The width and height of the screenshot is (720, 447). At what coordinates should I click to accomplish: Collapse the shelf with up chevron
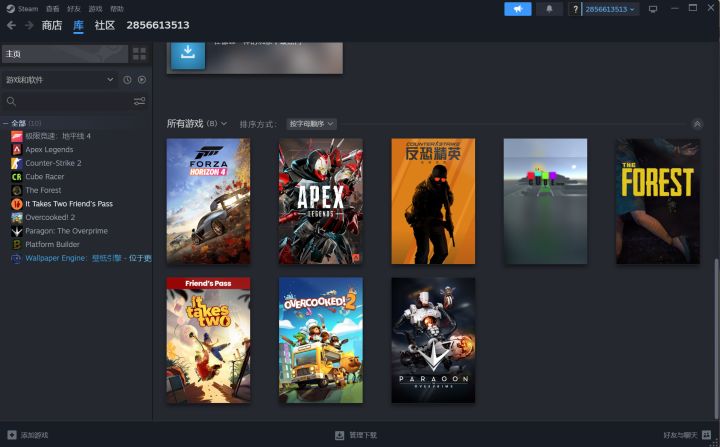(697, 124)
